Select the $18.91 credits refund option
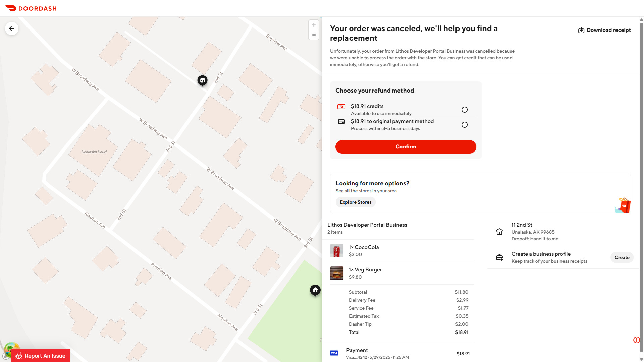 pos(464,110)
